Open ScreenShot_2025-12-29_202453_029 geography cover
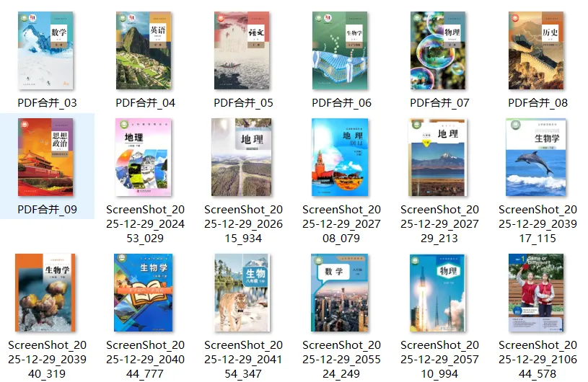This screenshot has height=382, width=588. coord(144,157)
